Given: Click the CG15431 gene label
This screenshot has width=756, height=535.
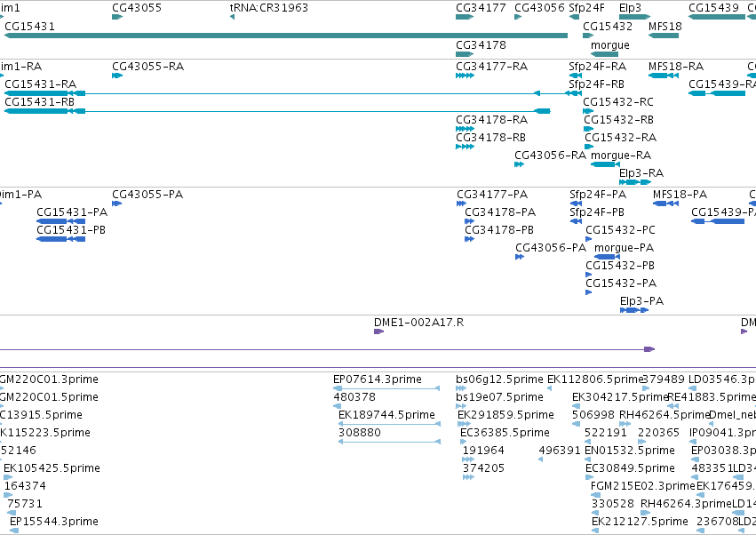Looking at the screenshot, I should click(x=29, y=26).
